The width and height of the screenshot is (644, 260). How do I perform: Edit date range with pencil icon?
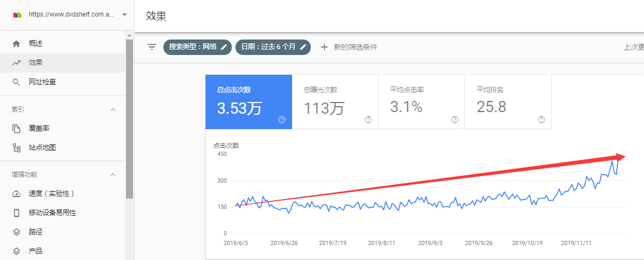303,47
